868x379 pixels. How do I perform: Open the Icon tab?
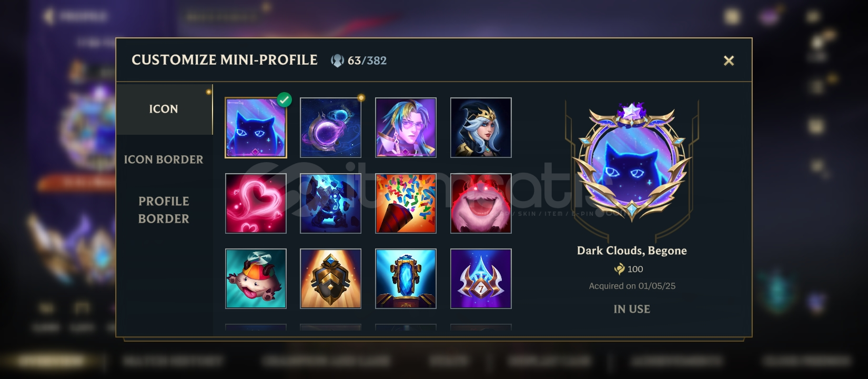click(164, 109)
